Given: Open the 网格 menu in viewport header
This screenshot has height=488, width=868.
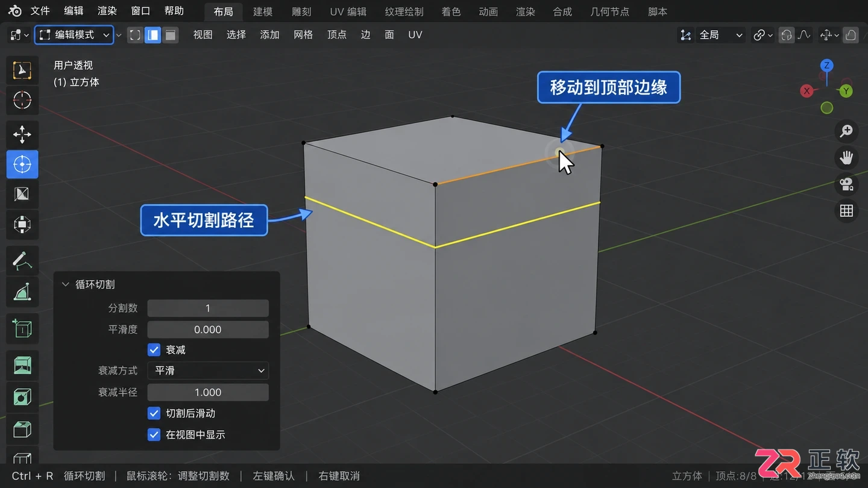Looking at the screenshot, I should pos(303,35).
